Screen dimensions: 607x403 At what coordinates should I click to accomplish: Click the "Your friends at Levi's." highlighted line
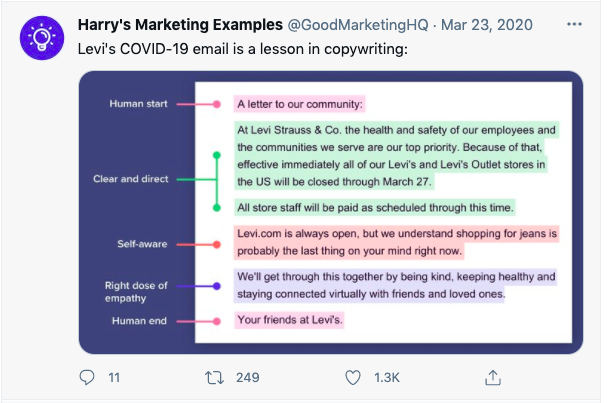pos(289,321)
